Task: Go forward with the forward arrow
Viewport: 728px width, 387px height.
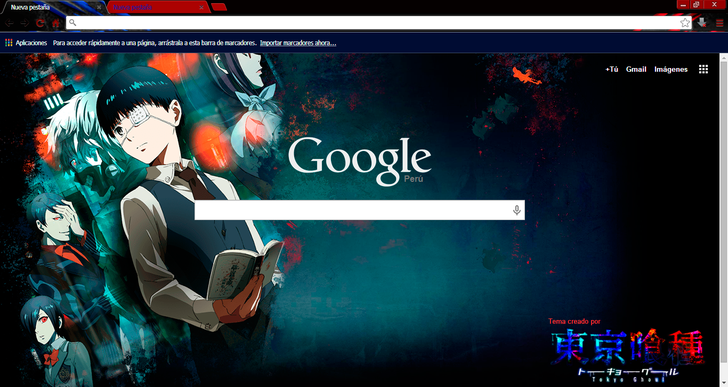Action: pyautogui.click(x=25, y=23)
